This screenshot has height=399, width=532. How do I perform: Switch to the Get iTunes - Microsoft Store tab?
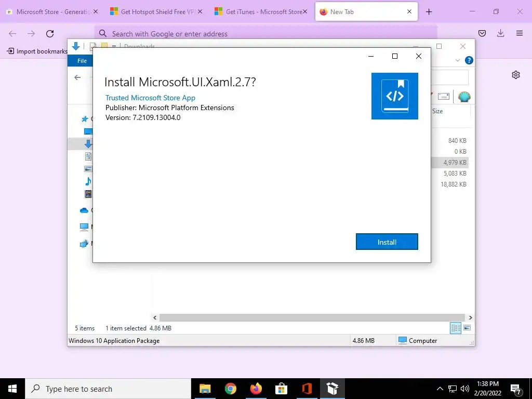tap(260, 11)
